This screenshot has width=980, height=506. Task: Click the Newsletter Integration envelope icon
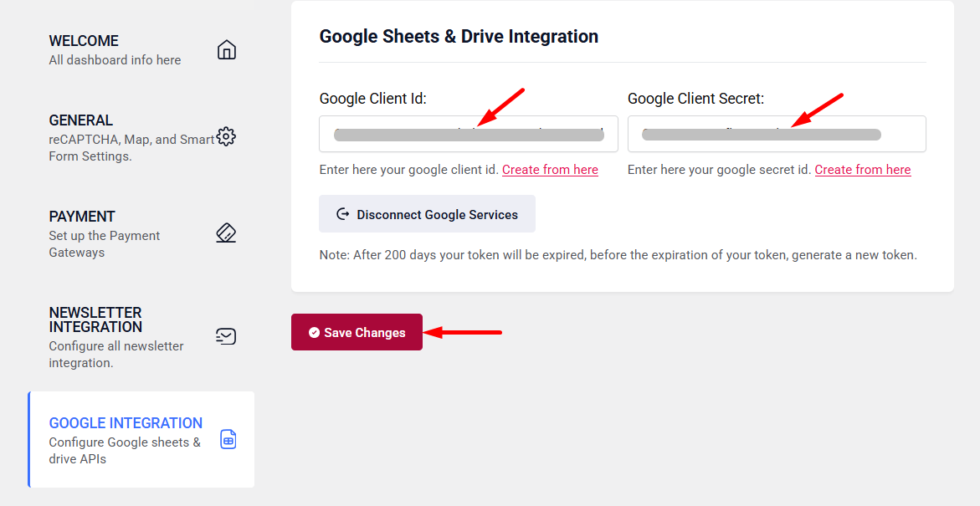(x=225, y=336)
